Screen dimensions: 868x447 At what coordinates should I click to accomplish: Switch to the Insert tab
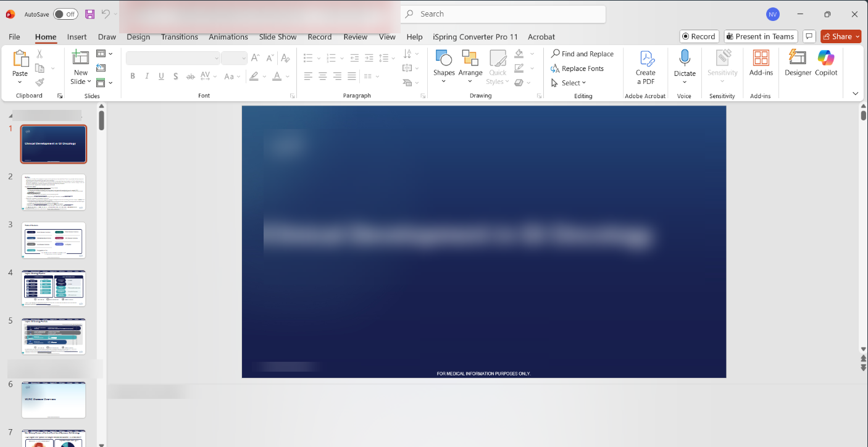tap(77, 37)
